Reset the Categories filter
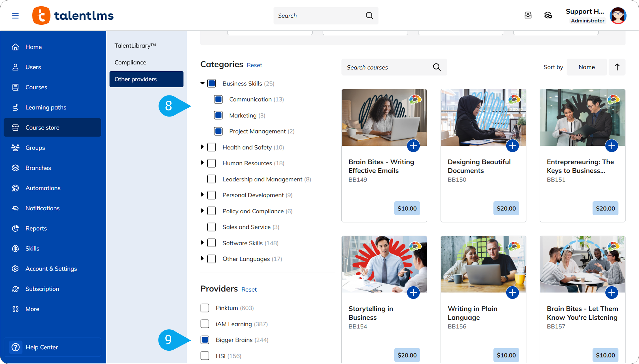This screenshot has width=639, height=364. 254,65
